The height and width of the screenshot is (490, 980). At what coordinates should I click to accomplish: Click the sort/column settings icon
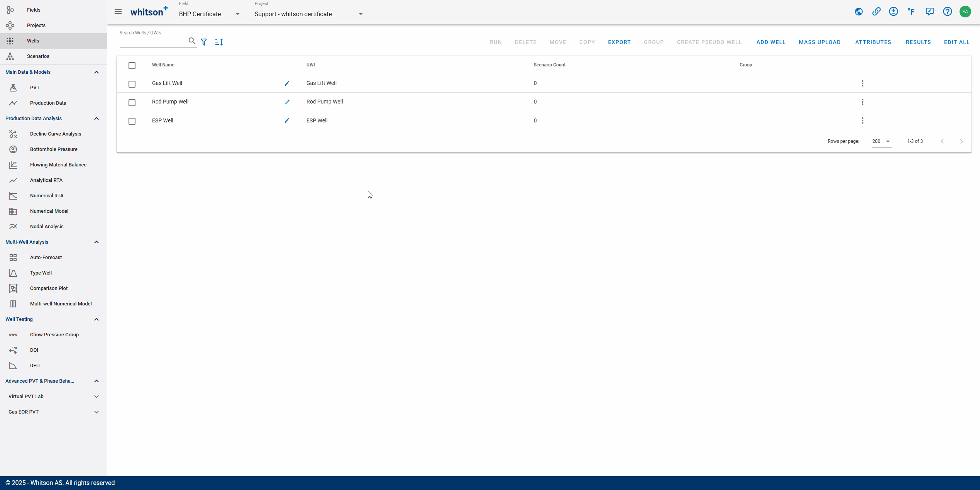[x=219, y=42]
